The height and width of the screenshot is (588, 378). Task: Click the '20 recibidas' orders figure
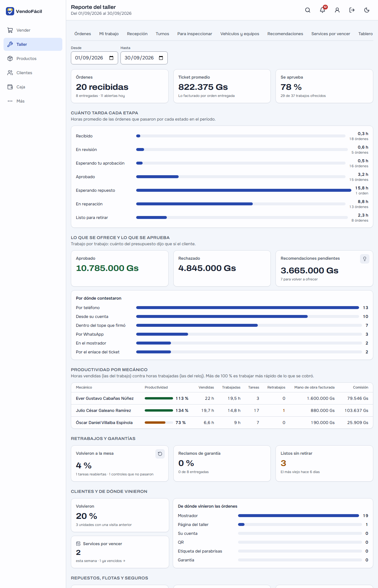pyautogui.click(x=102, y=87)
